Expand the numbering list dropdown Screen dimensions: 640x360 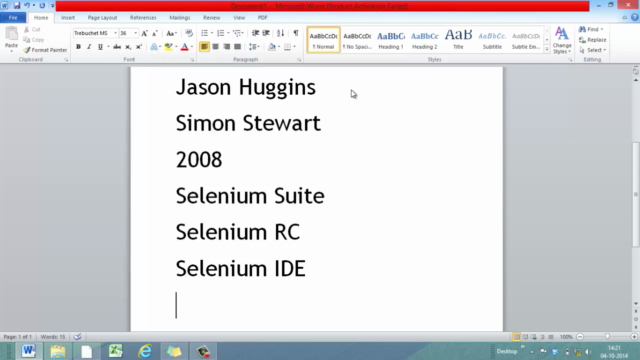pos(228,33)
